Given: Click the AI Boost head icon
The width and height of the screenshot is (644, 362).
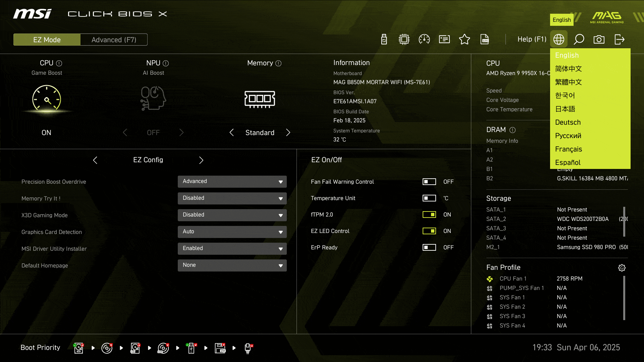Looking at the screenshot, I should pos(153,98).
